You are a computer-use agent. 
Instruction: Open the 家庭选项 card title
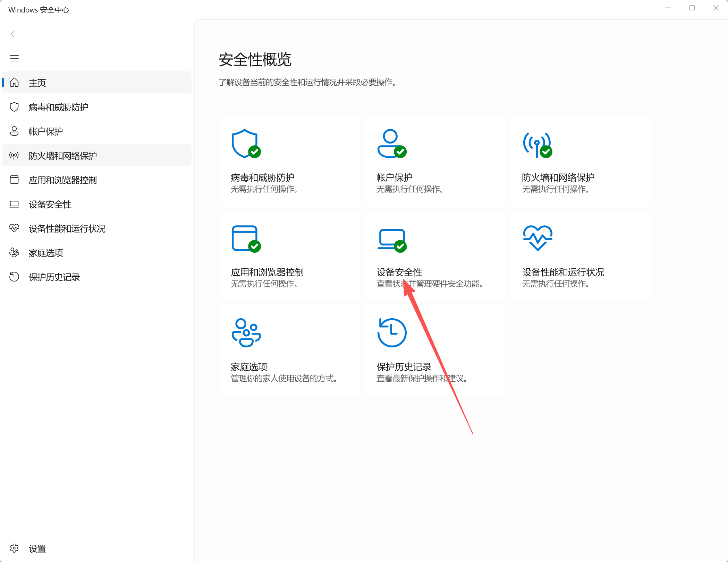coord(249,367)
